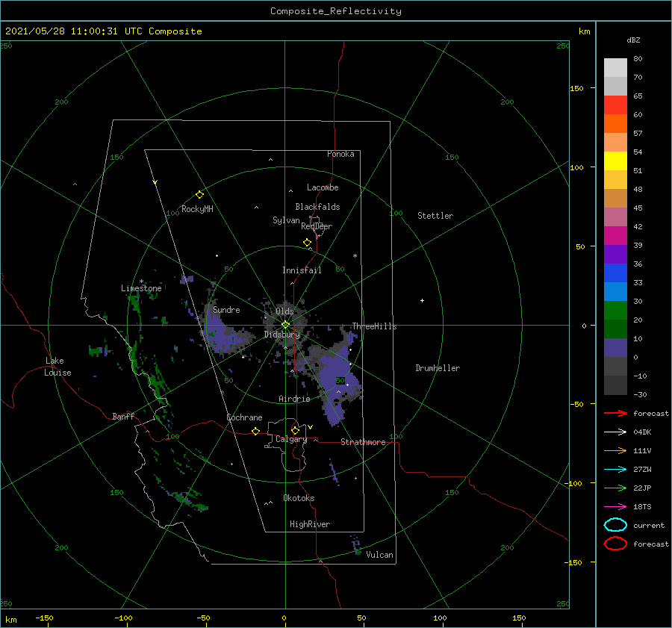Viewport: 672px width, 628px height.
Task: Click the green 22JP arrow in the legend
Action: [615, 488]
